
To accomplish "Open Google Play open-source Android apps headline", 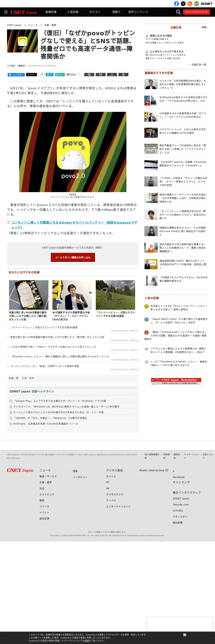I will coord(60,401).
